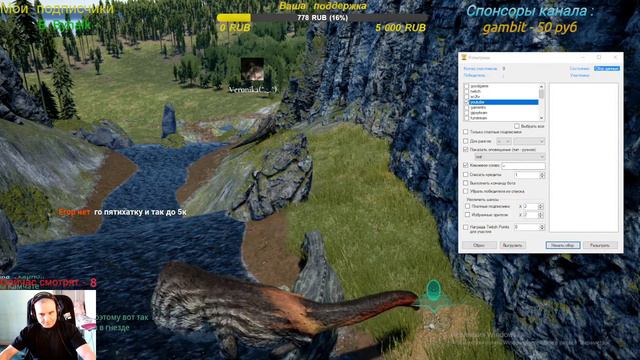This screenshot has width=640, height=360.
Task: Open the rank selection dropdown beside 'Для рангов'
Action: coord(529,141)
